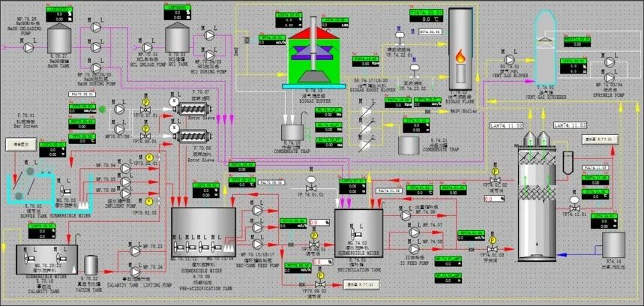Select influent pump MP.70.04

(125, 168)
